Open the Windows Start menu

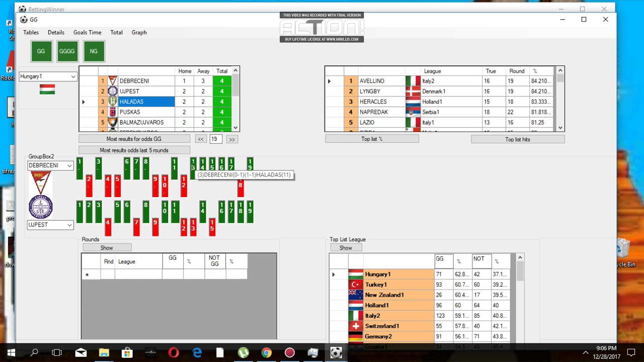click(11, 353)
